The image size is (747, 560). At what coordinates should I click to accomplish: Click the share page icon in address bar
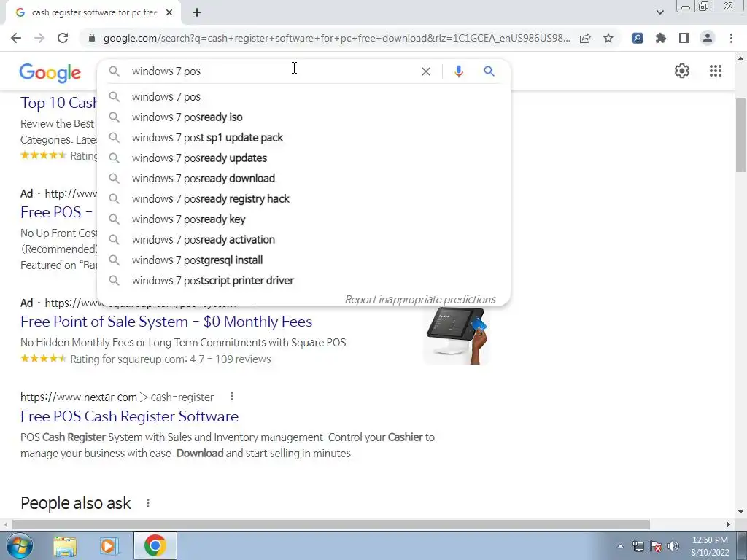click(x=585, y=38)
